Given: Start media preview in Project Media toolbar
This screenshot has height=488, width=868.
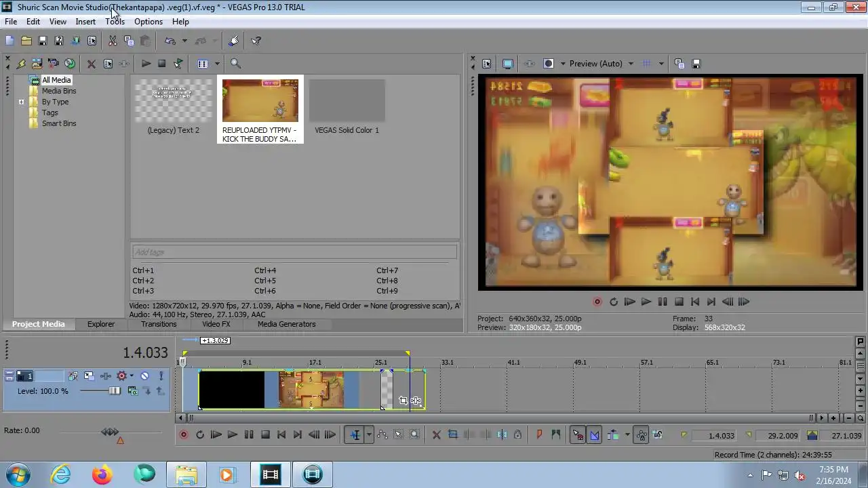Looking at the screenshot, I should (146, 64).
